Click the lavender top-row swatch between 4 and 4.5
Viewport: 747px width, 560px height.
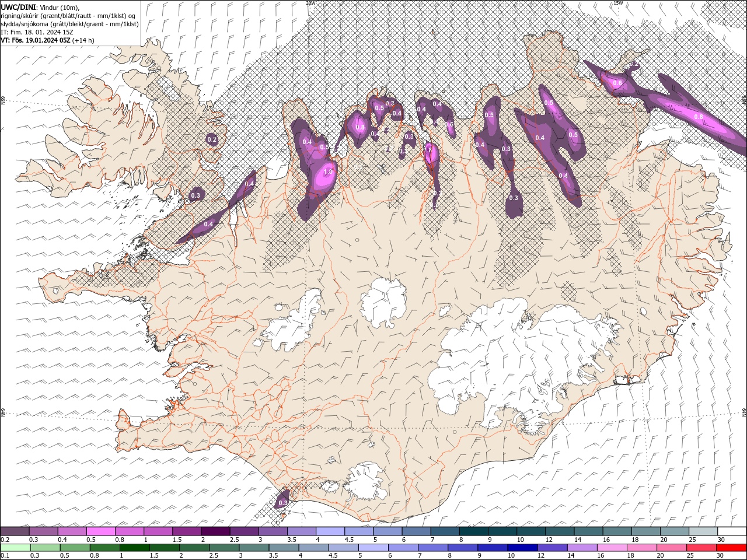pyautogui.click(x=330, y=531)
